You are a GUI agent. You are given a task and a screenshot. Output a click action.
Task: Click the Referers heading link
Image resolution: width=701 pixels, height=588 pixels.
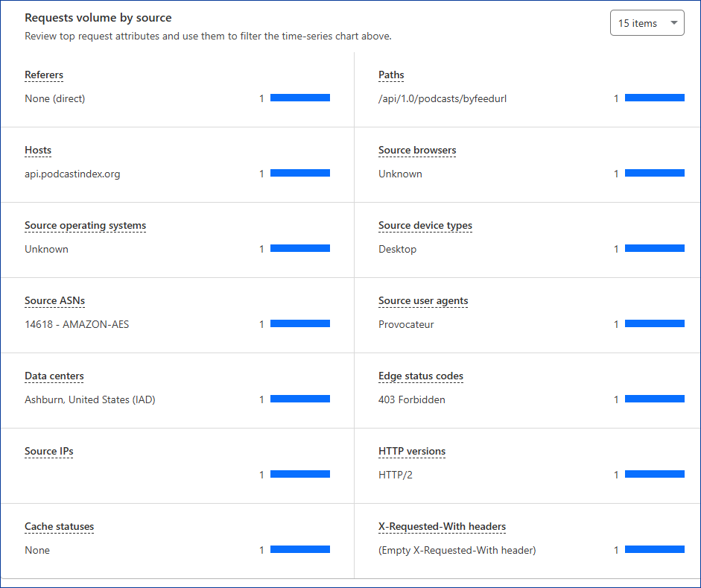coord(44,75)
